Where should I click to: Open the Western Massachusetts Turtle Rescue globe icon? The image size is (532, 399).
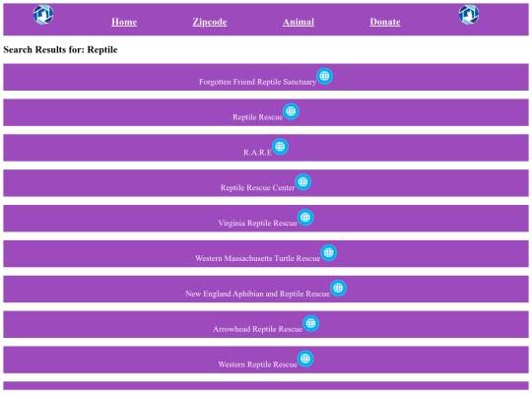pos(328,252)
